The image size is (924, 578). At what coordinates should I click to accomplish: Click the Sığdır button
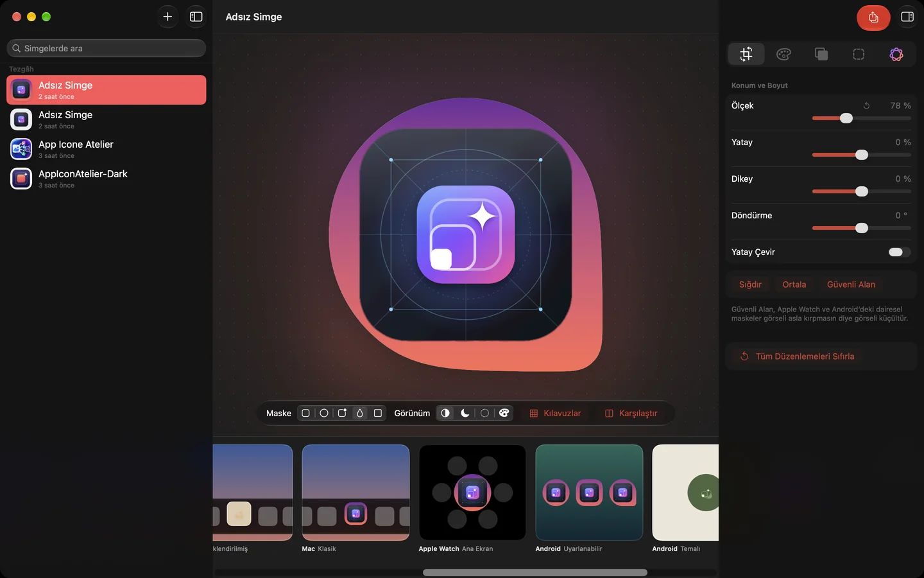coord(750,285)
